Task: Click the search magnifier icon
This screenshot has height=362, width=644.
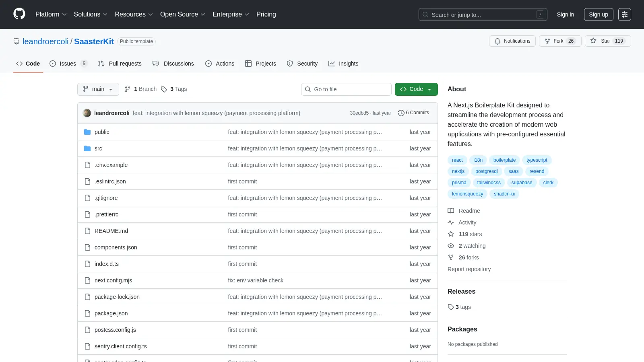Action: point(425,14)
